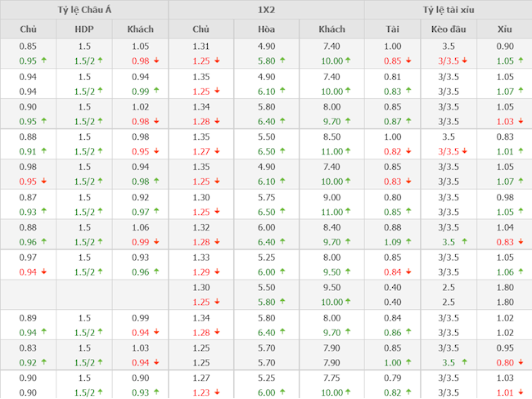Image resolution: width=532 pixels, height=399 pixels.
Task: Click the Hòa column header
Action: pos(265,29)
